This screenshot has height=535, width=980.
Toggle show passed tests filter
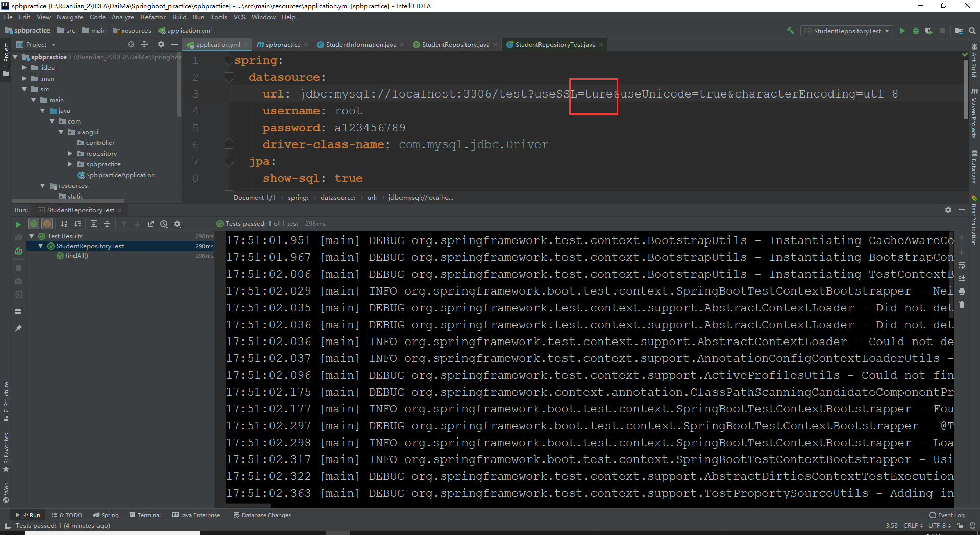pos(34,224)
